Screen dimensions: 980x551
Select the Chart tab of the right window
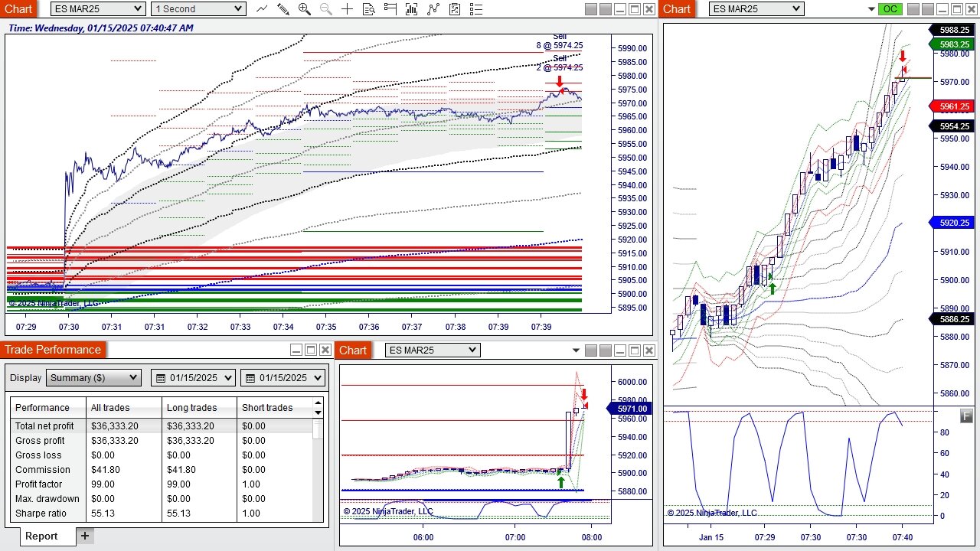[x=677, y=9]
